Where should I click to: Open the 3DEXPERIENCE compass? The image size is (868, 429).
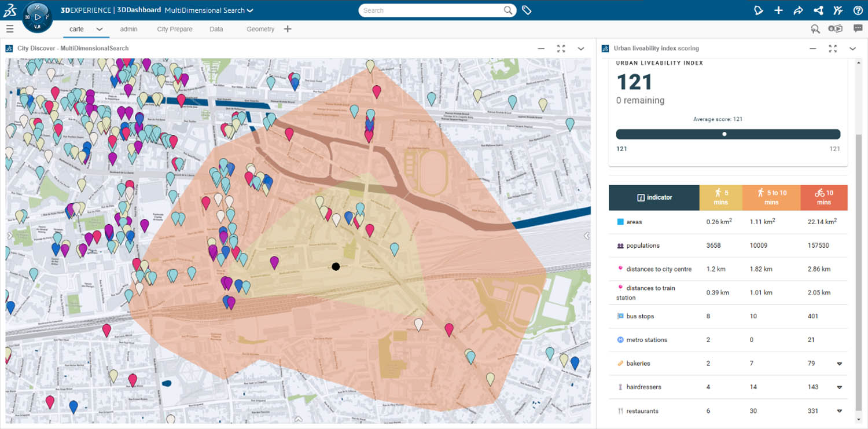pos(38,17)
